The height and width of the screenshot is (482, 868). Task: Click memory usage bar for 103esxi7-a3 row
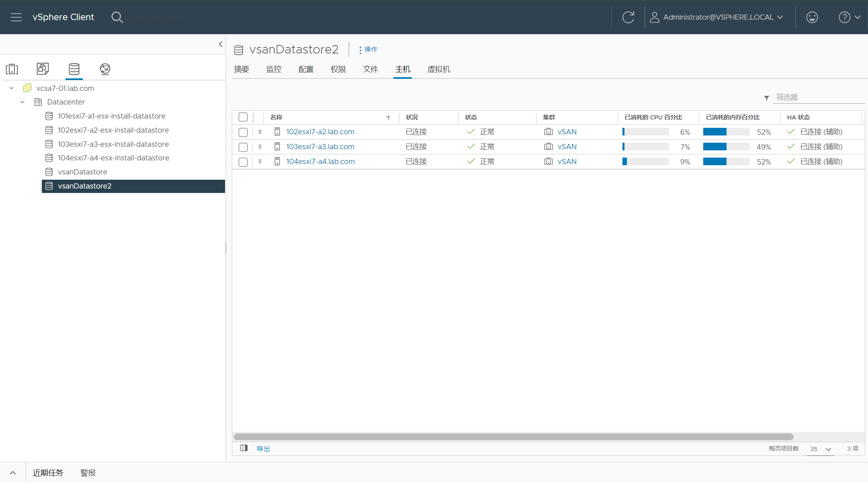[726, 147]
